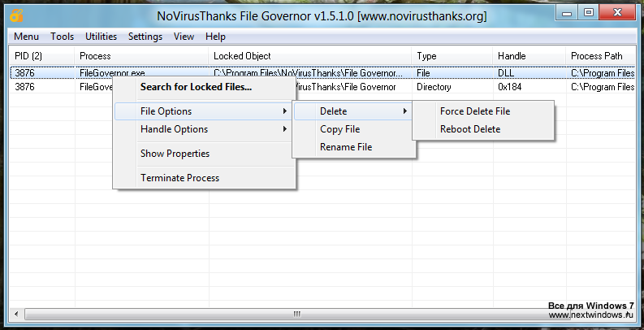Minimize the File Governor window
Image resolution: width=644 pixels, height=330 pixels.
[567, 13]
